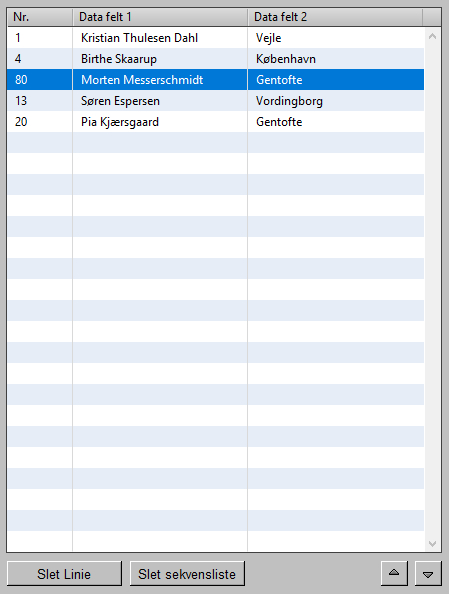Click row number 20 cell
Viewport: 449px width, 594px height.
40,122
